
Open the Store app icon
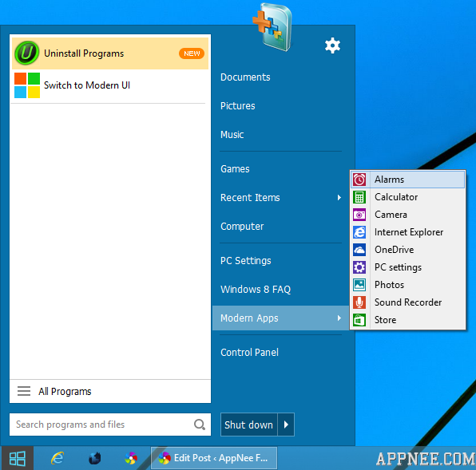pos(359,320)
